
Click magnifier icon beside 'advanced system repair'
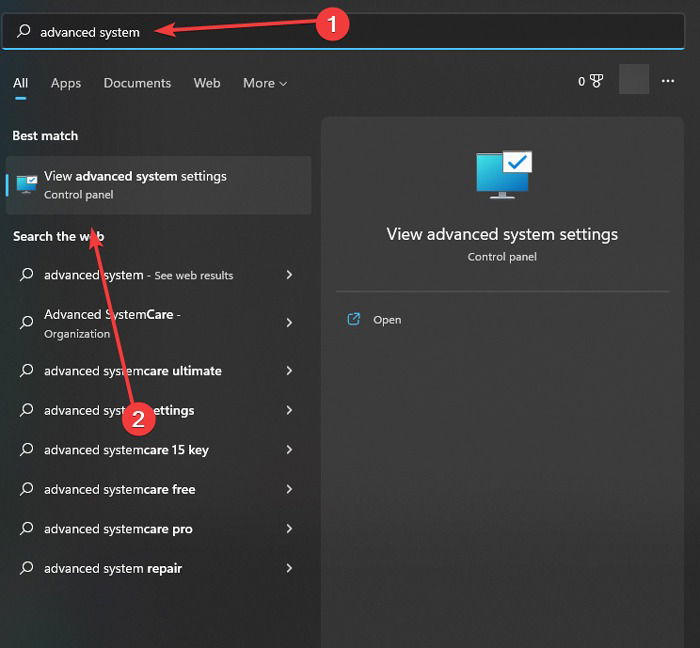tap(26, 568)
